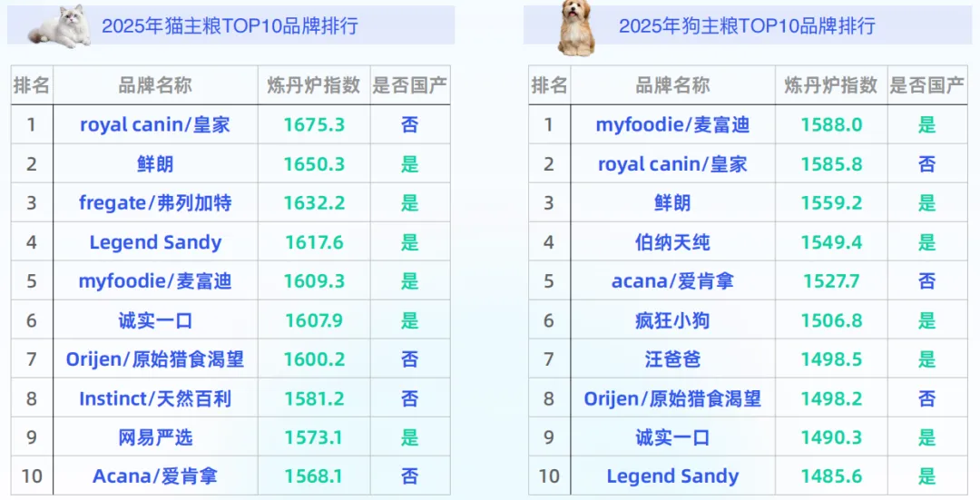The width and height of the screenshot is (980, 500).
Task: Click the index value 1568.1
Action: click(314, 477)
